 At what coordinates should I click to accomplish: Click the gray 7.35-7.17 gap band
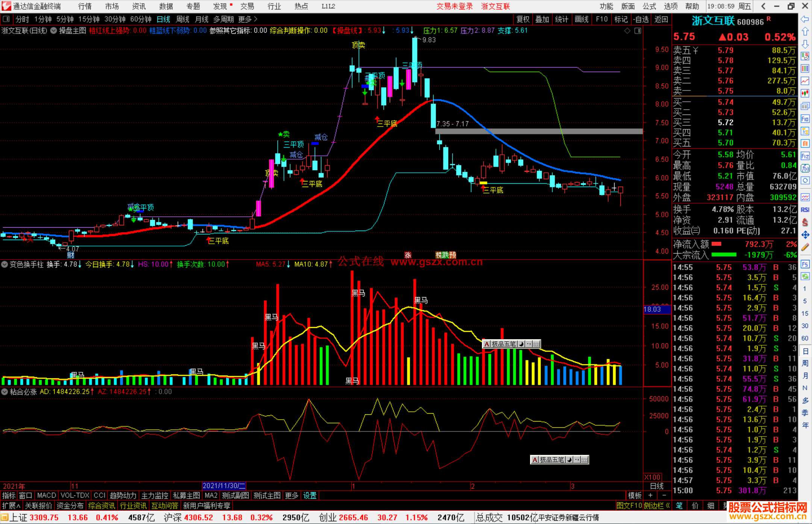pos(539,131)
